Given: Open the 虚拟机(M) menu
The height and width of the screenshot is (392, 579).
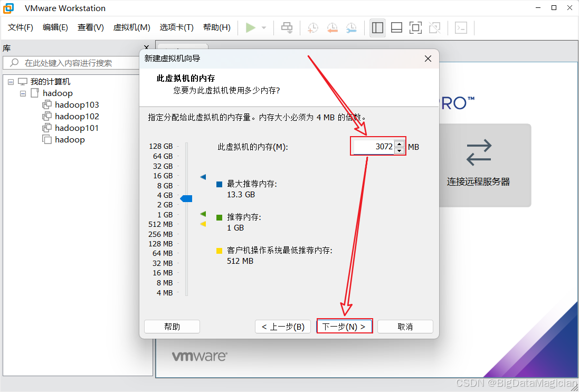Looking at the screenshot, I should click(132, 27).
